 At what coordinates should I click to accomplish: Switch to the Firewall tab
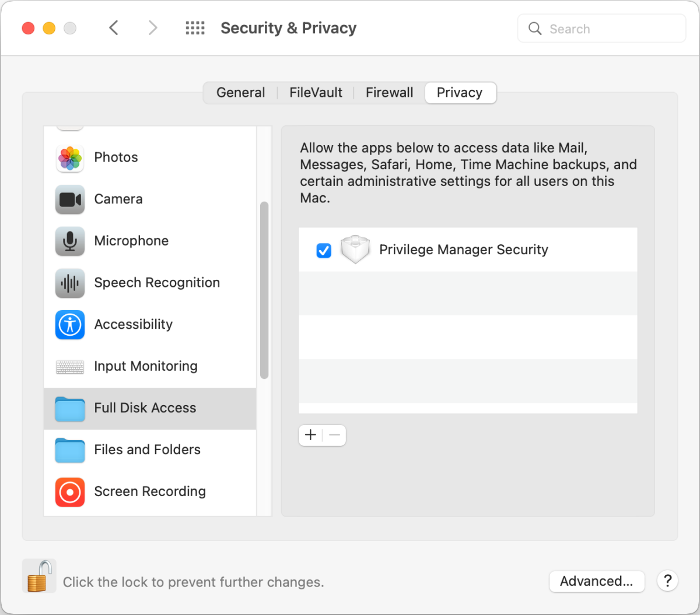[x=389, y=93]
